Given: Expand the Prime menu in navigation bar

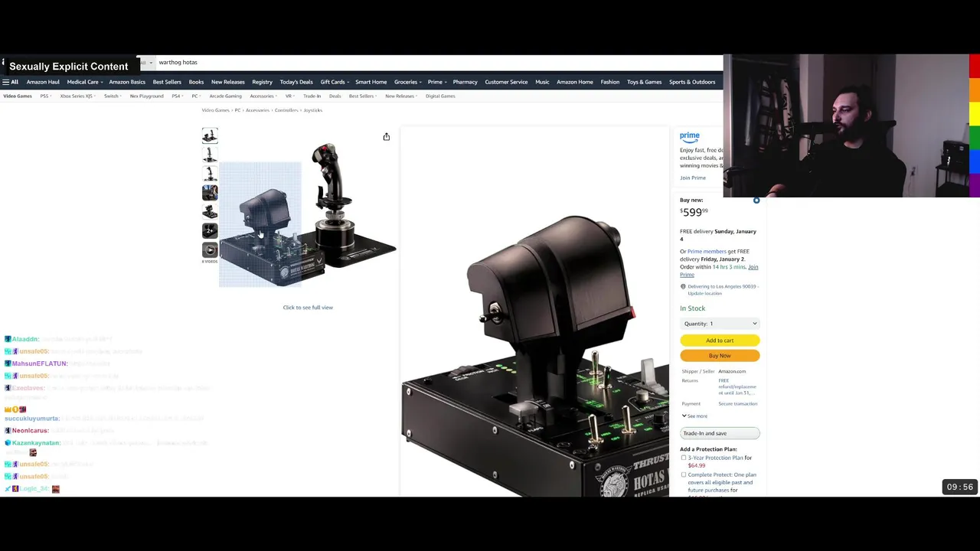Looking at the screenshot, I should click(x=437, y=82).
